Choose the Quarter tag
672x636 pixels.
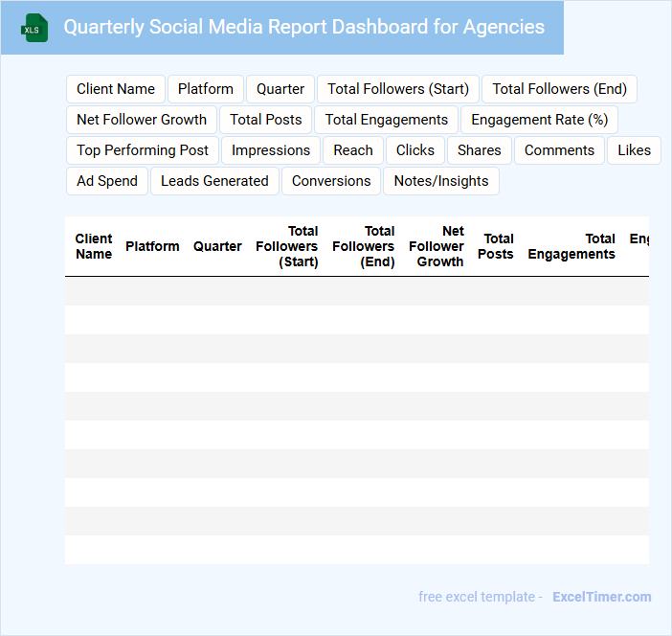click(280, 89)
